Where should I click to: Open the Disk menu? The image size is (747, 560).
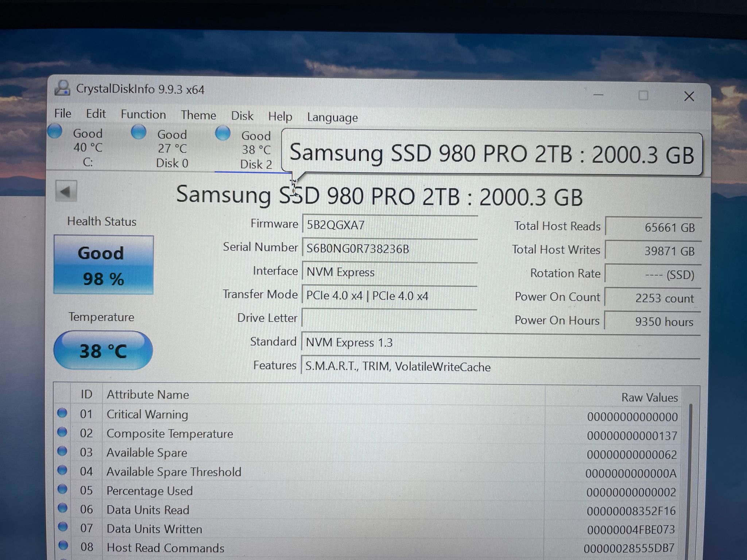point(242,116)
